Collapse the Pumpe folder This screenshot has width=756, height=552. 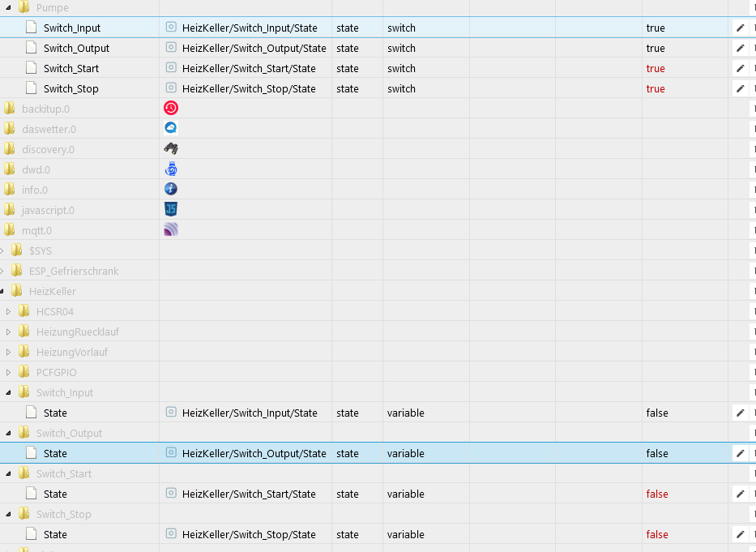coord(8,8)
